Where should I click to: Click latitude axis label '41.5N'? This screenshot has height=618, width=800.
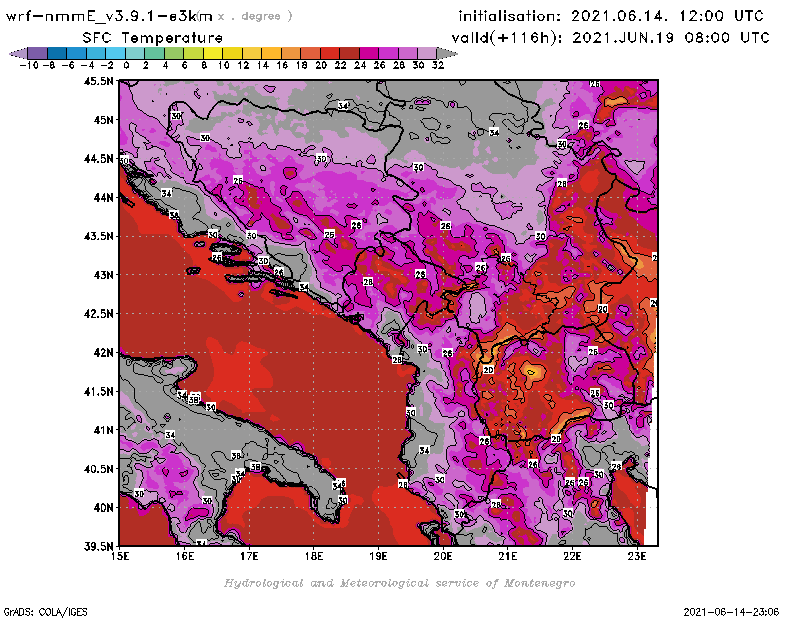coord(98,391)
